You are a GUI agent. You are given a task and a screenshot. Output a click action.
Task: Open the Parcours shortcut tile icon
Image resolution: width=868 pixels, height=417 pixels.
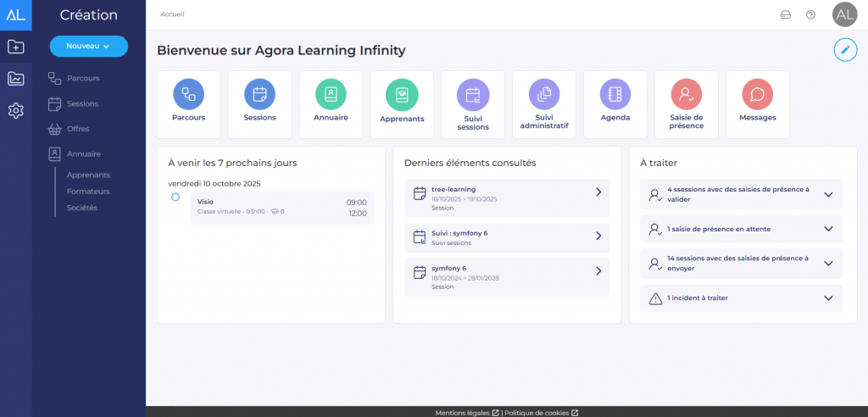point(188,93)
